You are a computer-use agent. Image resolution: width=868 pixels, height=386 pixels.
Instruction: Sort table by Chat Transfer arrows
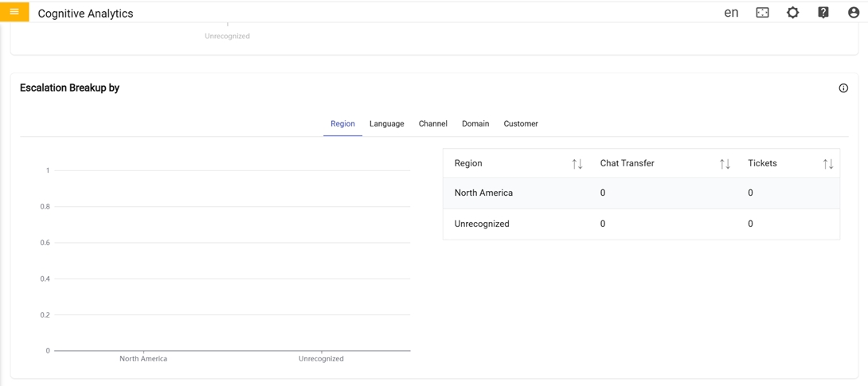click(x=725, y=164)
